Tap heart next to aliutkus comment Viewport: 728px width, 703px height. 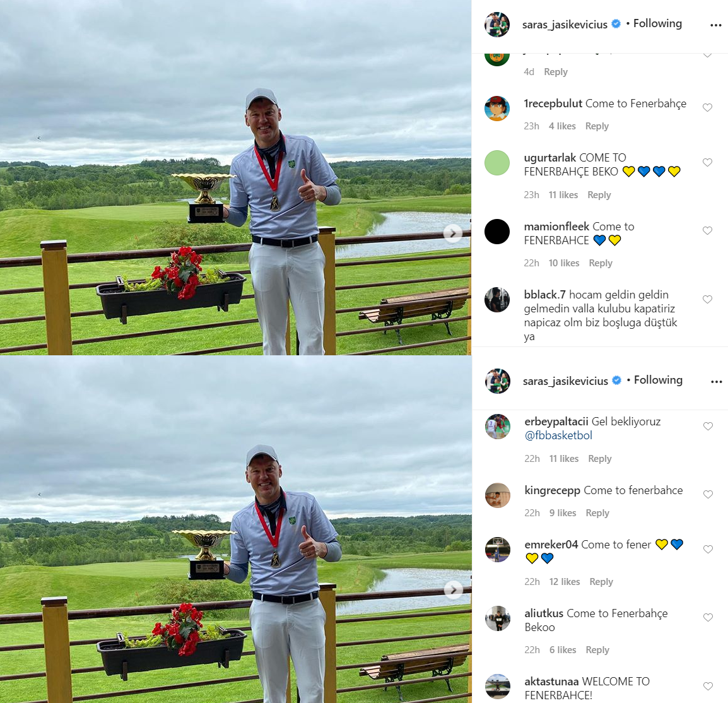click(x=708, y=618)
